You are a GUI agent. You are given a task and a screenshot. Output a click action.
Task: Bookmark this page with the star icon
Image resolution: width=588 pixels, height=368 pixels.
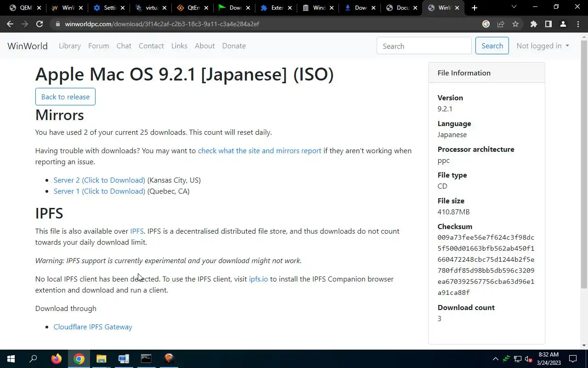click(515, 24)
